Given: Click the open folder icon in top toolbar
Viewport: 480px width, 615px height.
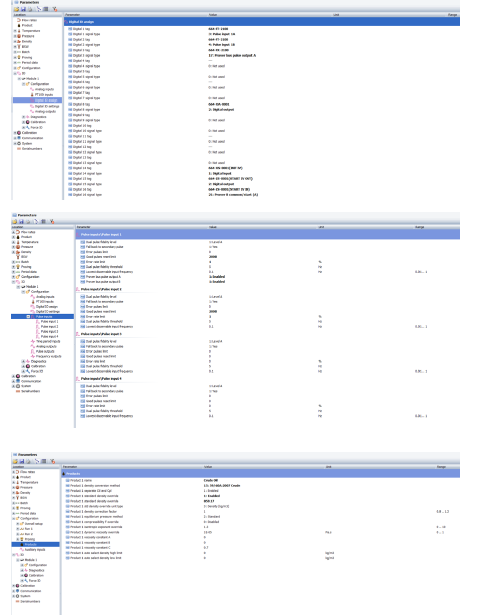Looking at the screenshot, I should tap(16, 9).
